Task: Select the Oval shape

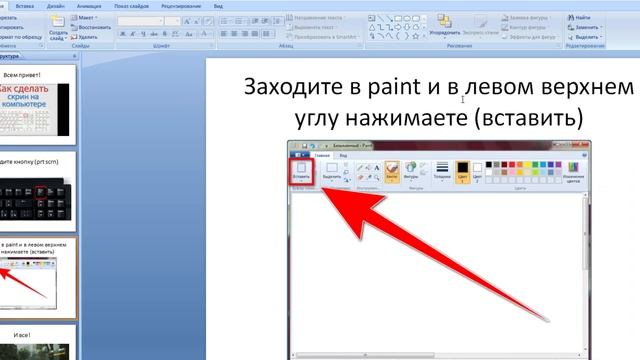Action: [x=407, y=18]
